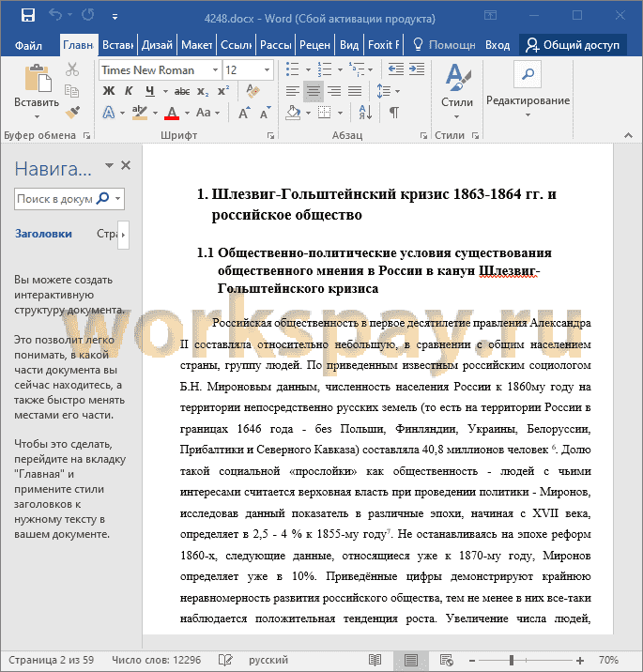The width and height of the screenshot is (643, 672).
Task: Collapse the ribbon with the chevron
Action: coord(628,135)
